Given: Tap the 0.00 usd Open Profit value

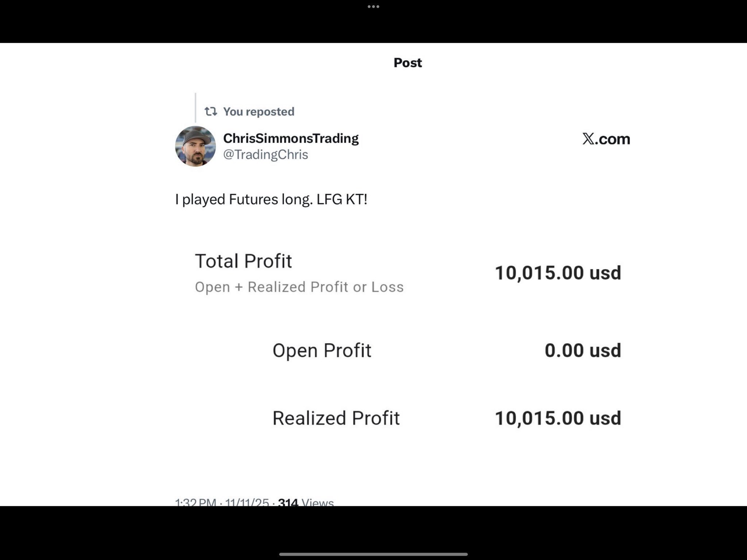Looking at the screenshot, I should coord(583,350).
